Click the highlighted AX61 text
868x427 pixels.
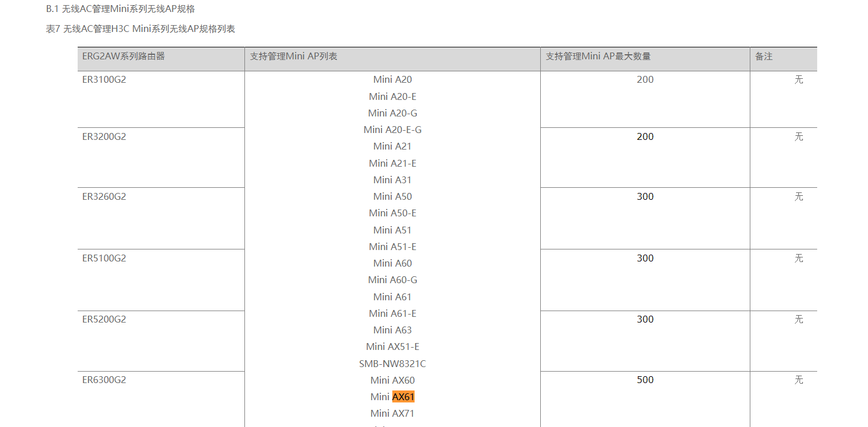point(403,397)
